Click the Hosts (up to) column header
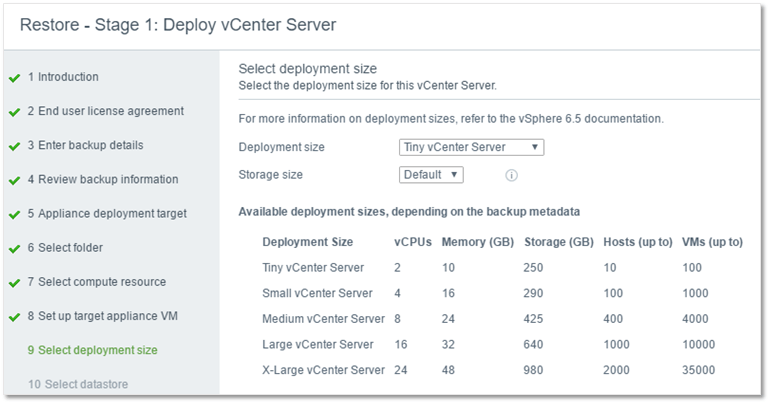This screenshot has width=770, height=404. pos(638,242)
